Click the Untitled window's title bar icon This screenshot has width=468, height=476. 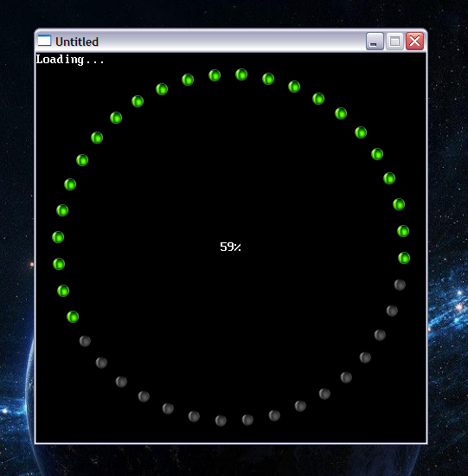coord(44,41)
